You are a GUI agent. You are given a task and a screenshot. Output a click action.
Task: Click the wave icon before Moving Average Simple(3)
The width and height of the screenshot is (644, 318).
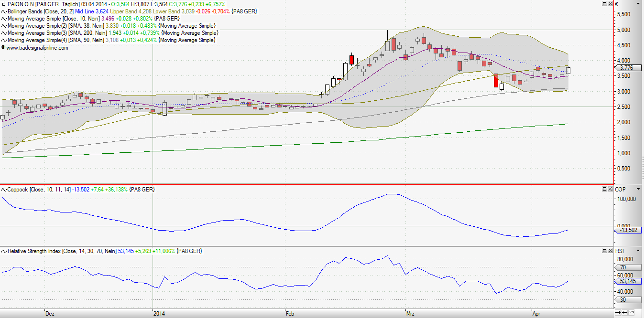4,33
